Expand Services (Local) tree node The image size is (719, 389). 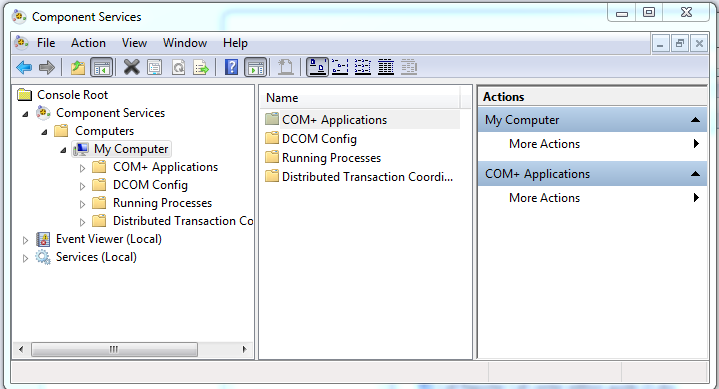click(x=25, y=258)
